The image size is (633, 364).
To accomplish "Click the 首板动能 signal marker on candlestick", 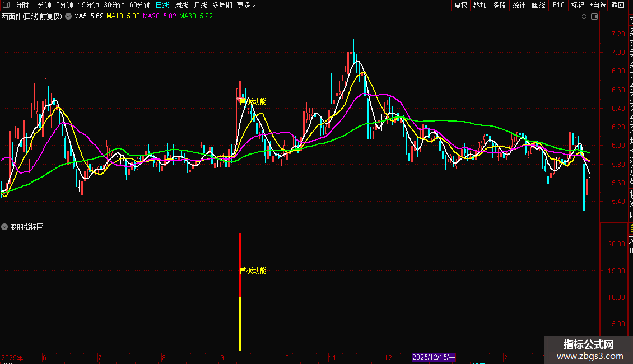I will 252,101.
